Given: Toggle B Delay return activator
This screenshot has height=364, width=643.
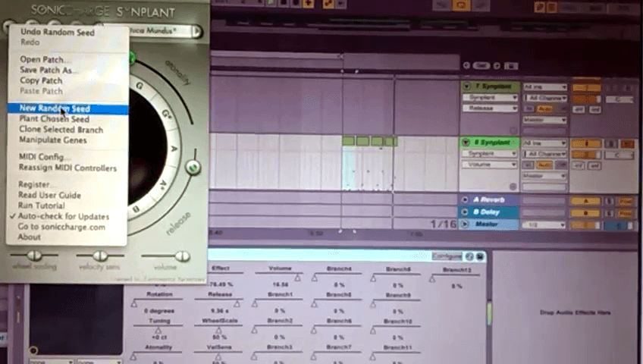Looking at the screenshot, I should pos(585,213).
